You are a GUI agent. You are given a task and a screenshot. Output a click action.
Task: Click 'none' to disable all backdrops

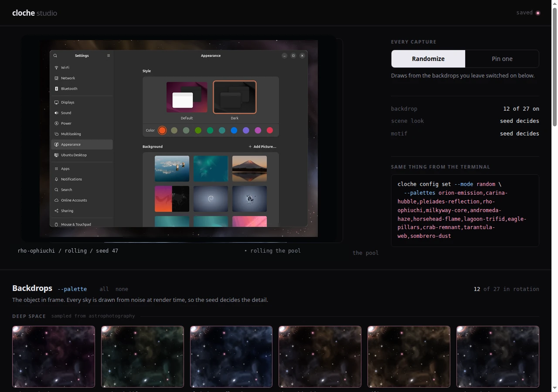pyautogui.click(x=122, y=289)
